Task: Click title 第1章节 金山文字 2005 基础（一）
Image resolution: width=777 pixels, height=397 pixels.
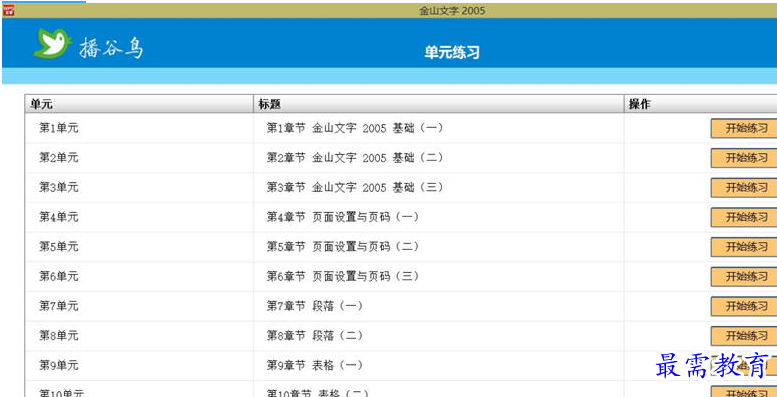Action: click(355, 128)
